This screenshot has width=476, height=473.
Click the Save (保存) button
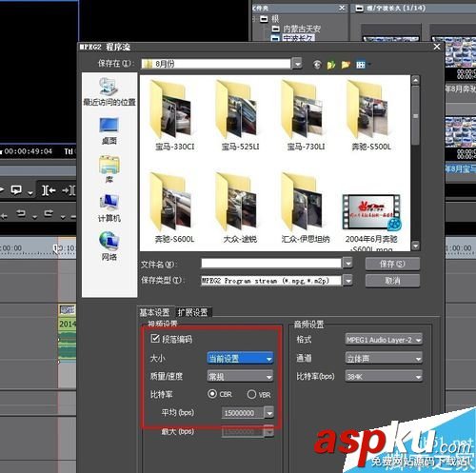pos(392,264)
